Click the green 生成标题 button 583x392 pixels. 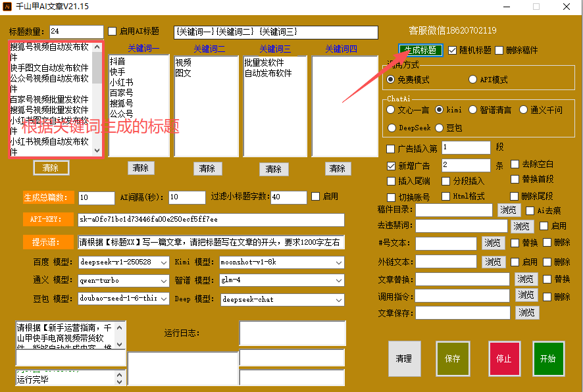pyautogui.click(x=420, y=50)
